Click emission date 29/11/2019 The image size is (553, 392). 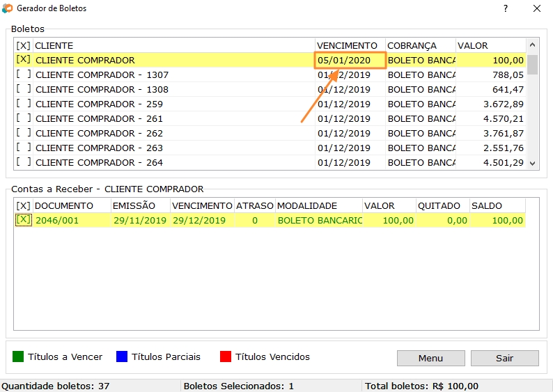point(140,220)
